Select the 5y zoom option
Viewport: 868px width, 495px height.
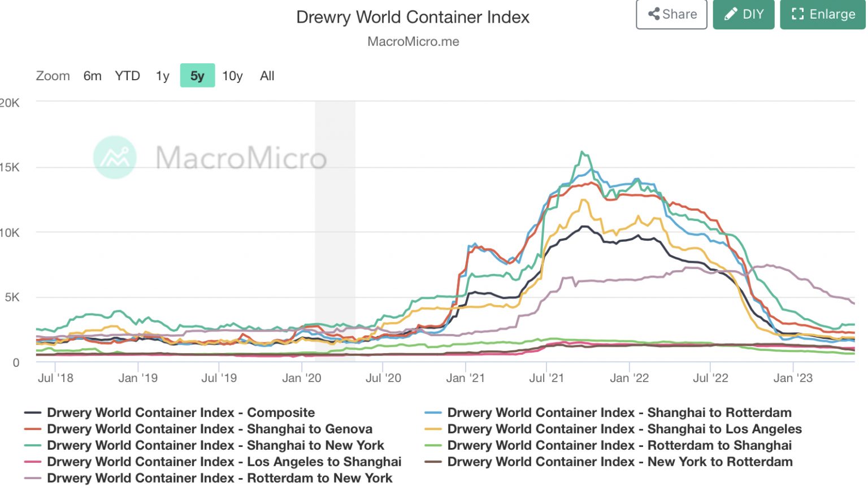tap(197, 76)
